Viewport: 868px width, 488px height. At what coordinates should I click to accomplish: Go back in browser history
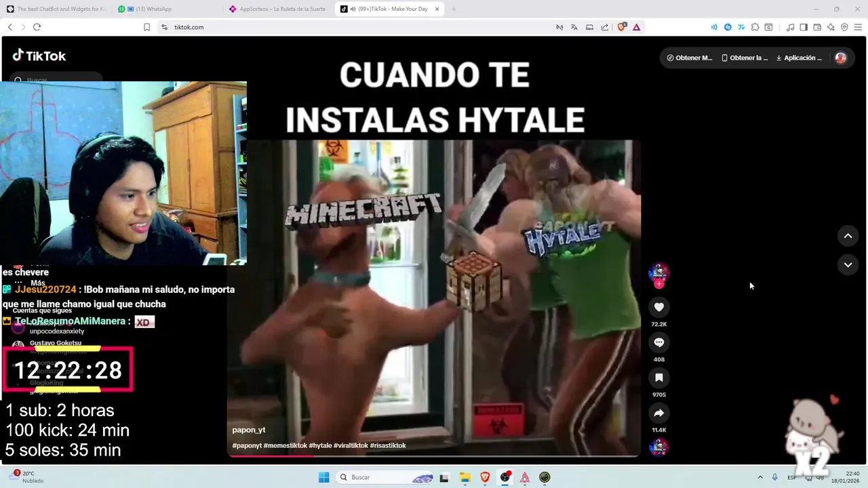pyautogui.click(x=10, y=27)
